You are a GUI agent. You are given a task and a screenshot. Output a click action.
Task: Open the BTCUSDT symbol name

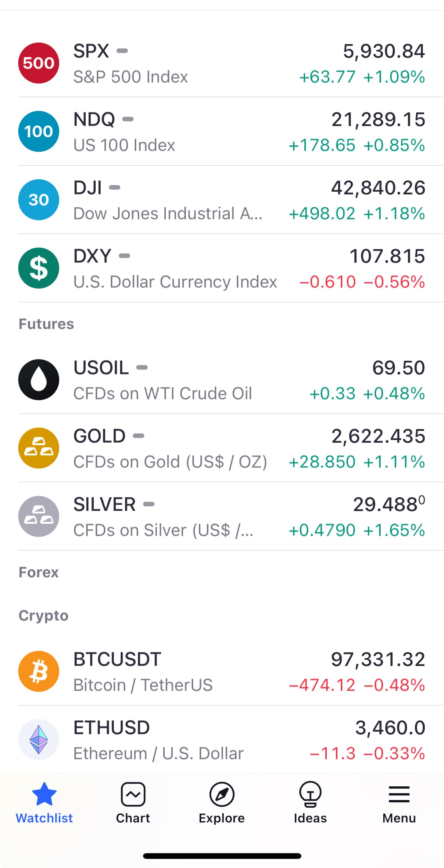pyautogui.click(x=117, y=659)
